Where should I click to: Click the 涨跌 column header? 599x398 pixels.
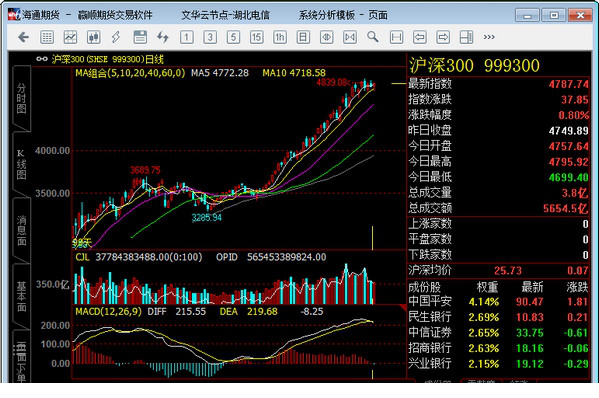577,287
